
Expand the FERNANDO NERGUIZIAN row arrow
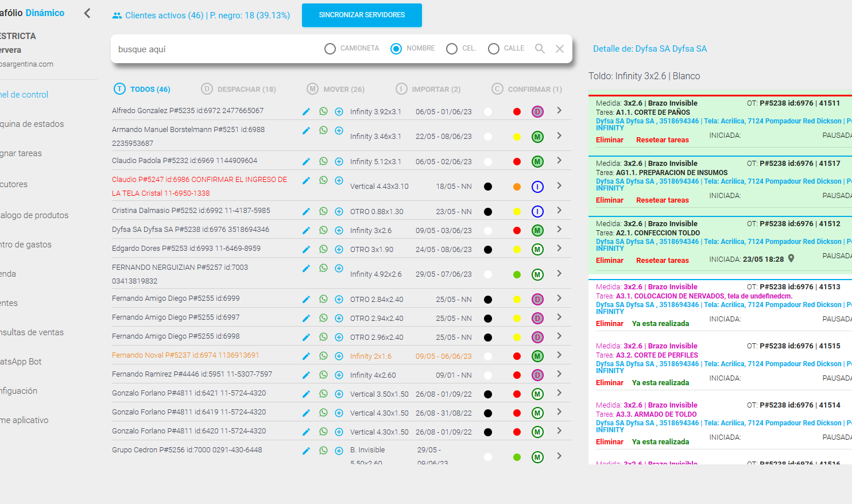click(559, 274)
